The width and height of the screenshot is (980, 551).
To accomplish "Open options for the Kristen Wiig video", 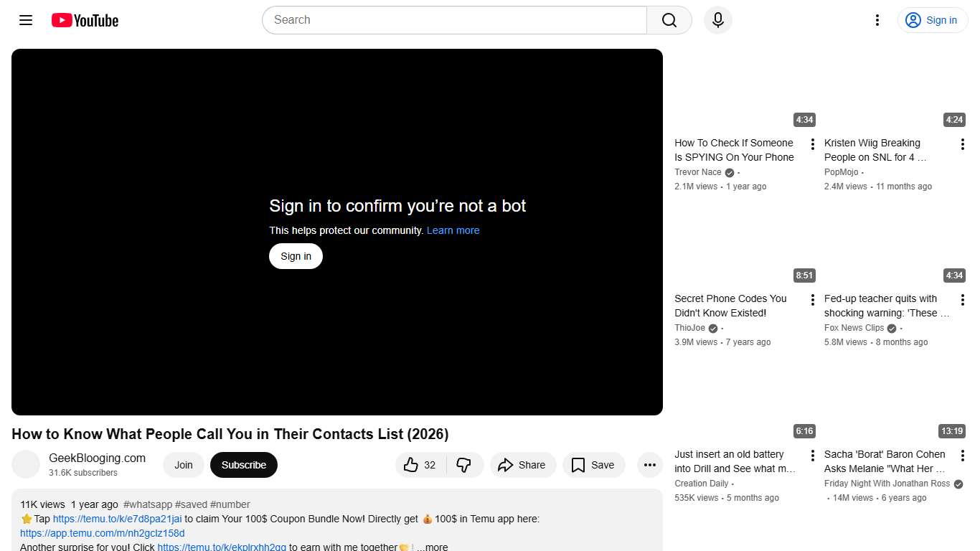I will point(963,143).
